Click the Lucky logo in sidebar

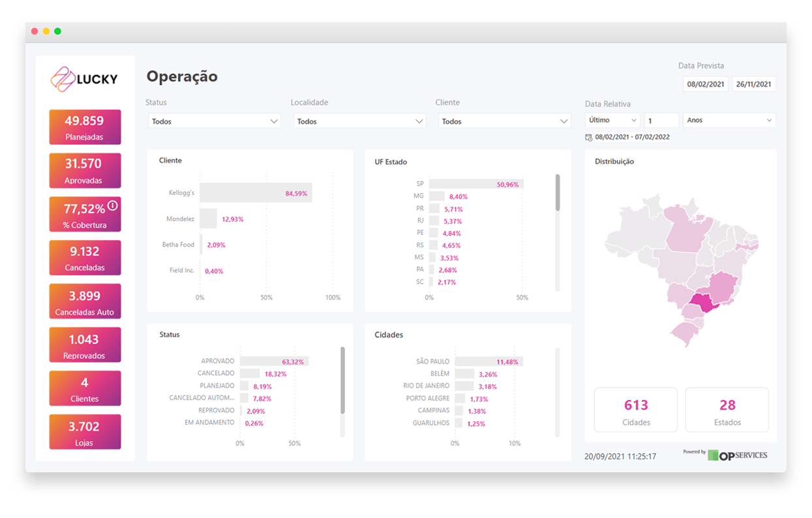[x=85, y=79]
